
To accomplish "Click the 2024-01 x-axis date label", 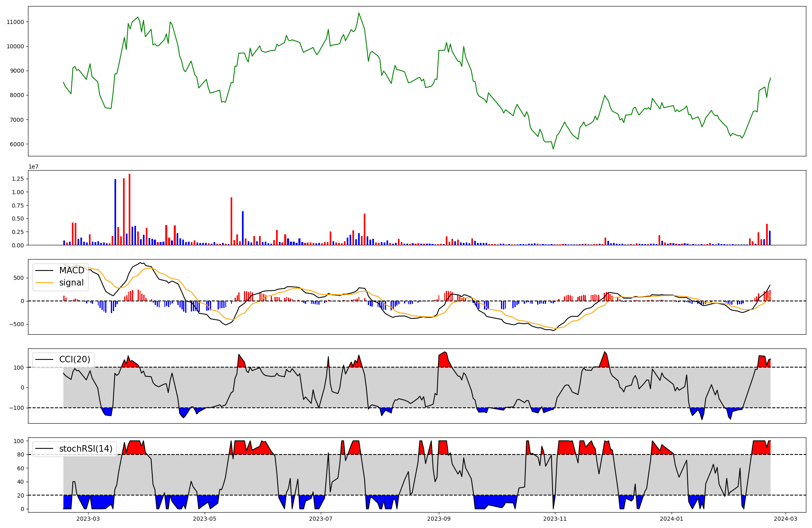I will pos(672,519).
